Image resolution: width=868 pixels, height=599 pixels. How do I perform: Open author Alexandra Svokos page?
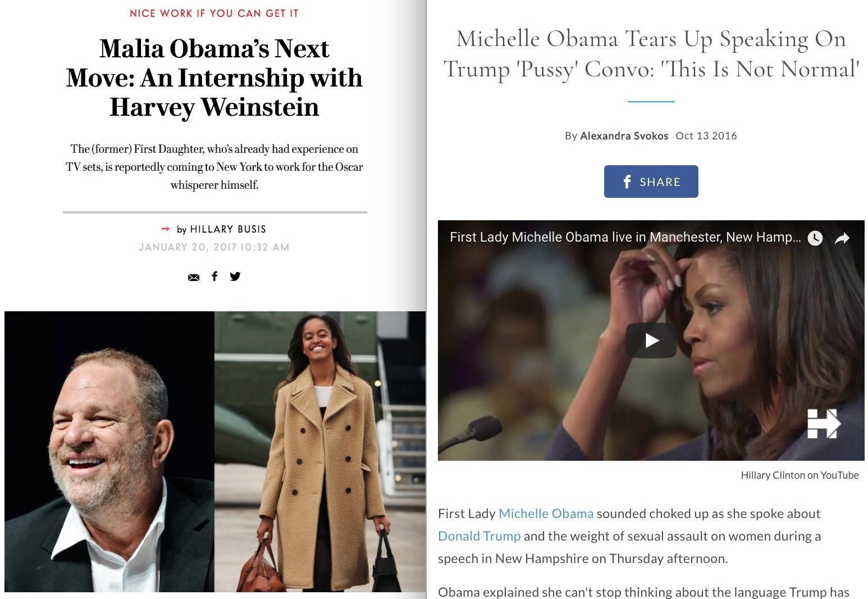624,136
